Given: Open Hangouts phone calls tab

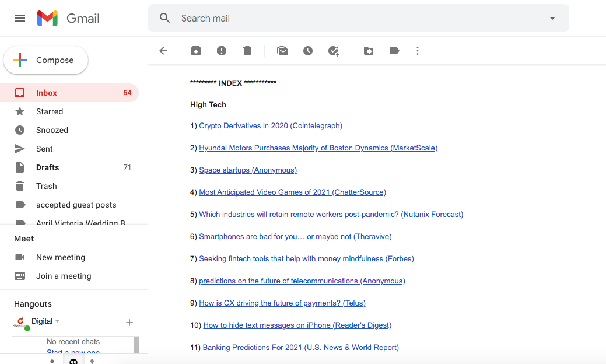Looking at the screenshot, I should coord(92,361).
